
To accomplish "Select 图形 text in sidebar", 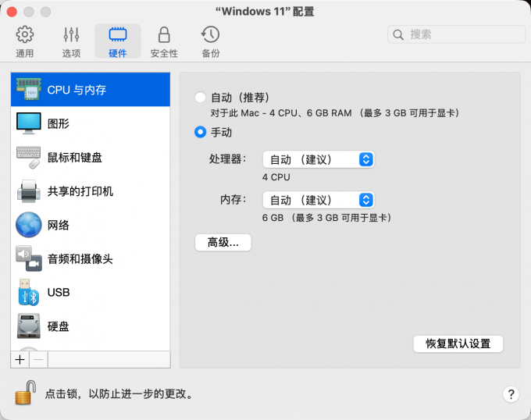I will tap(59, 123).
